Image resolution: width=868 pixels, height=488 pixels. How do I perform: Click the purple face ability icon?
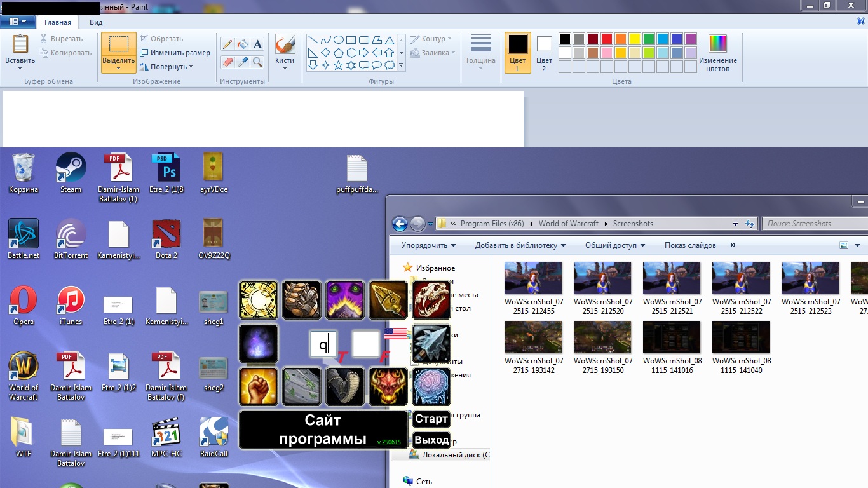pos(345,300)
